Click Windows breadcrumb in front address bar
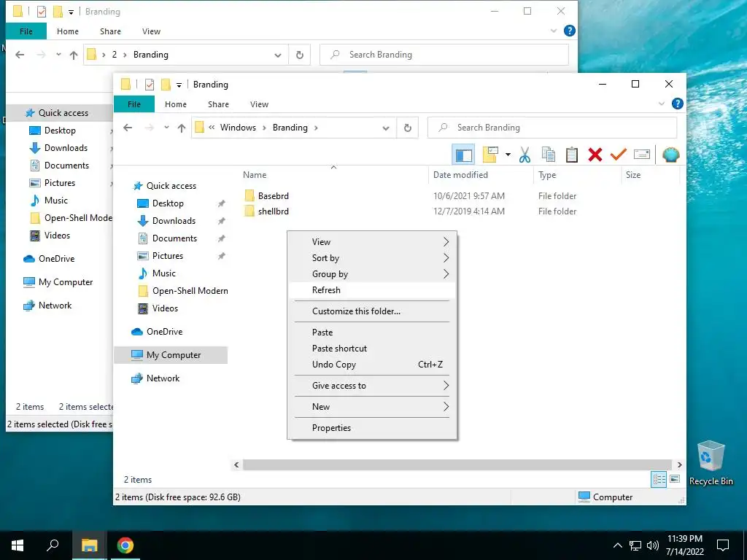 [x=238, y=128]
